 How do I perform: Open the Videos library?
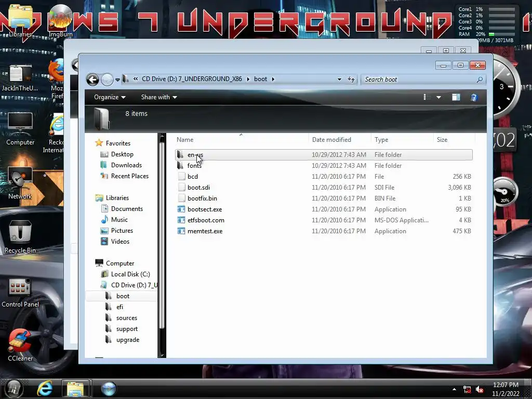pyautogui.click(x=120, y=242)
